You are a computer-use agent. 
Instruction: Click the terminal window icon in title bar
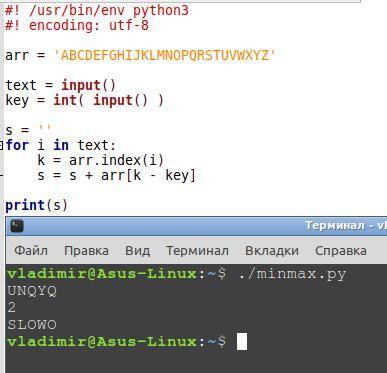click(x=17, y=226)
